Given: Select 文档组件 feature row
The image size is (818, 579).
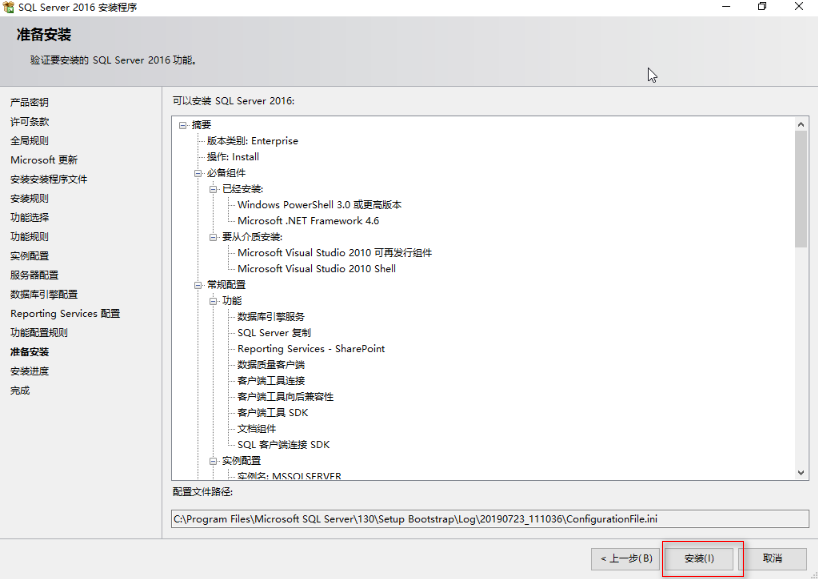Looking at the screenshot, I should pos(257,429).
